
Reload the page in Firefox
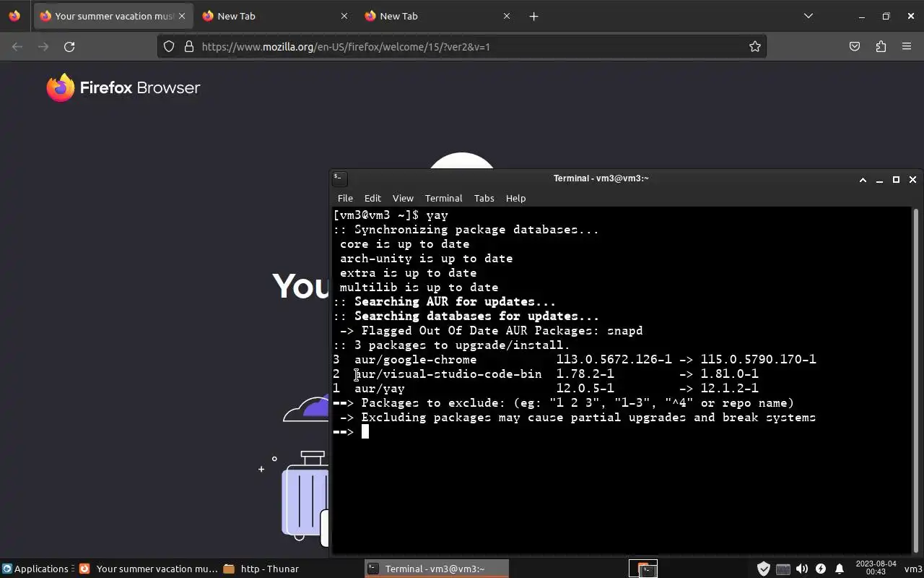[x=69, y=47]
